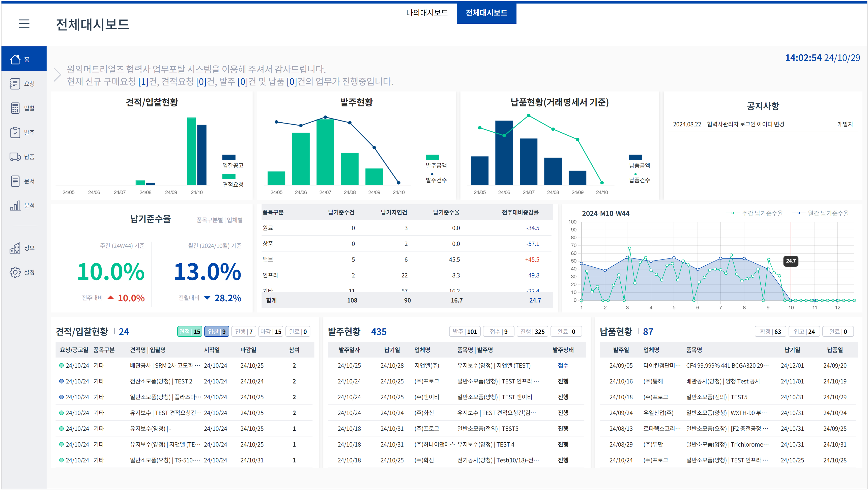Image resolution: width=868 pixels, height=490 pixels.
Task: Switch delivery view to 업체별
Action: click(236, 220)
